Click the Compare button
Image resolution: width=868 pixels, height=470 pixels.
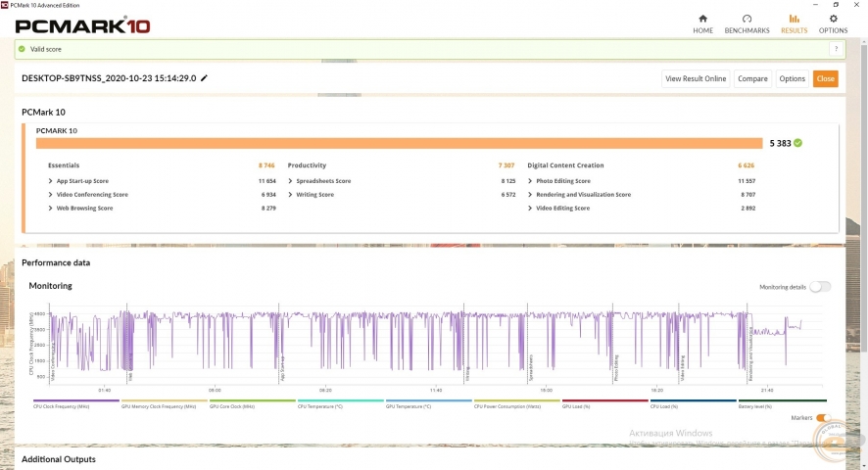tap(752, 78)
